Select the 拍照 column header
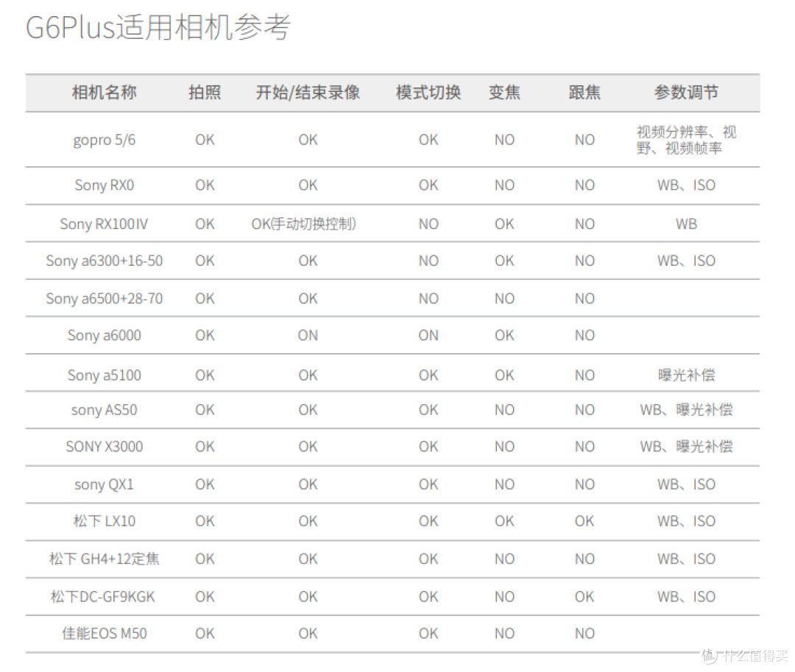This screenshot has height=672, width=795. [205, 93]
